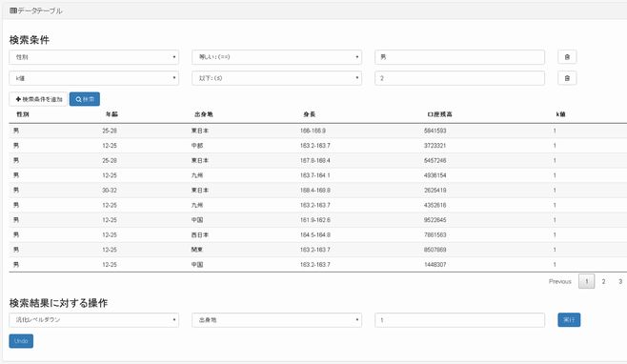This screenshot has height=364, width=627.
Task: Click the データテーブル panel title
Action: coord(40,10)
